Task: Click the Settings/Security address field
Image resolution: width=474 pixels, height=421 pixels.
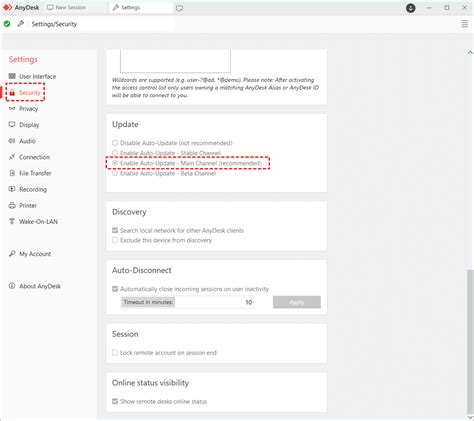Action: pyautogui.click(x=101, y=24)
